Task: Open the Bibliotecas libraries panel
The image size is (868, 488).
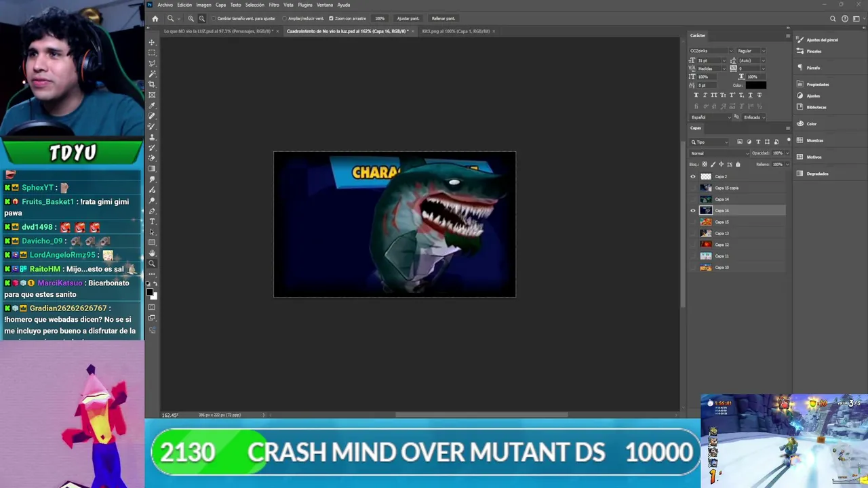Action: (812, 107)
